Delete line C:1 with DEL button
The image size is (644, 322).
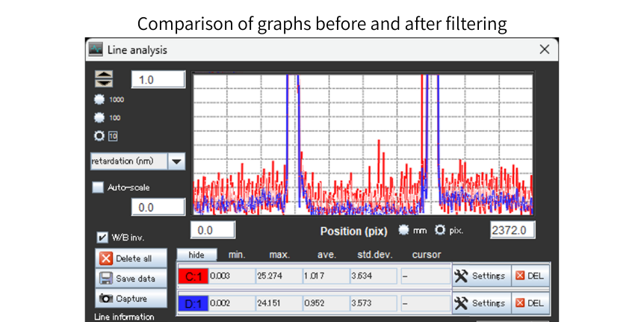[530, 276]
